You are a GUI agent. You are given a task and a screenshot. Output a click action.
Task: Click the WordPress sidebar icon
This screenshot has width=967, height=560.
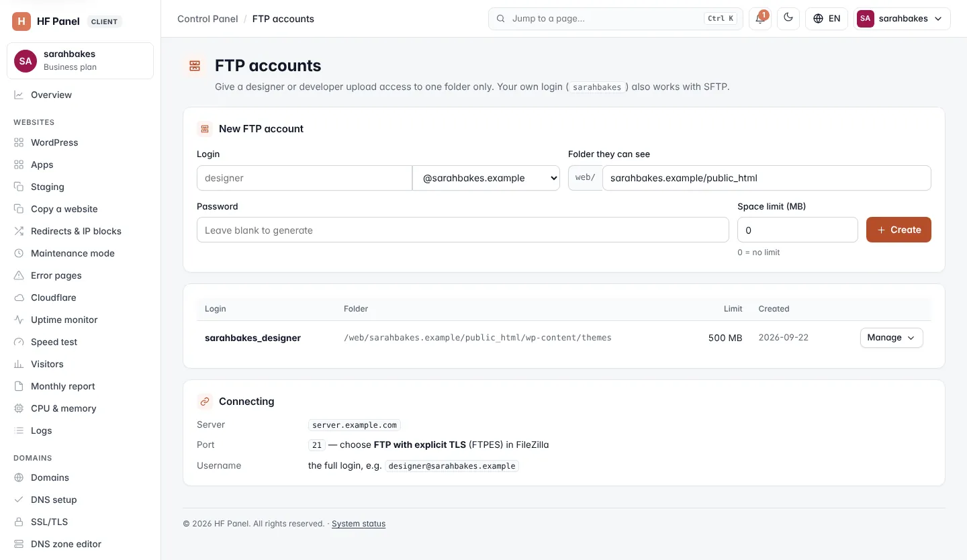(19, 142)
